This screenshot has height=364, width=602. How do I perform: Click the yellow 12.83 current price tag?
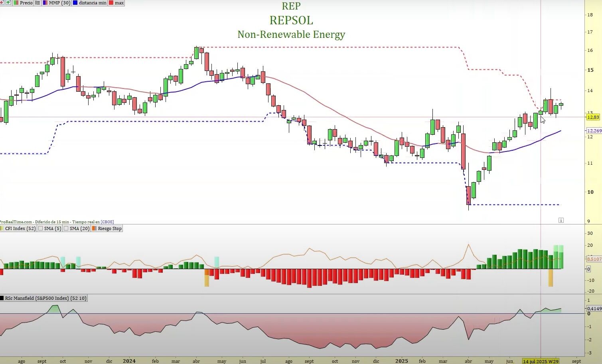[593, 117]
